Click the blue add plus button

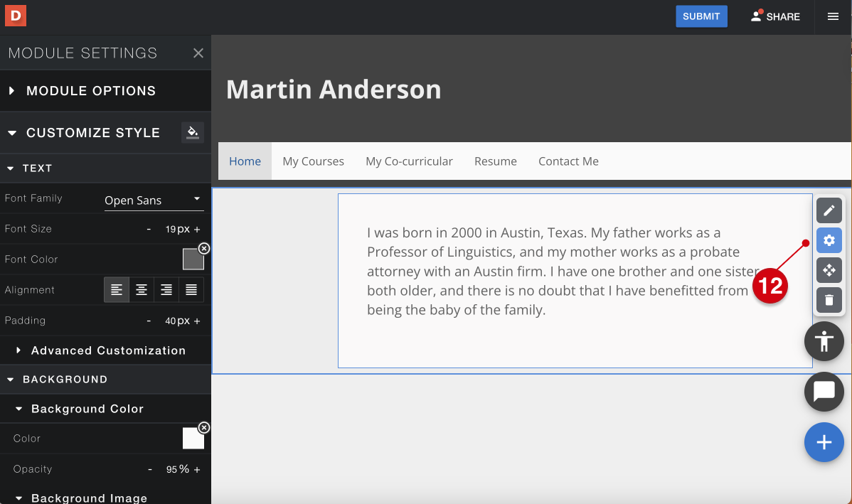pos(824,442)
